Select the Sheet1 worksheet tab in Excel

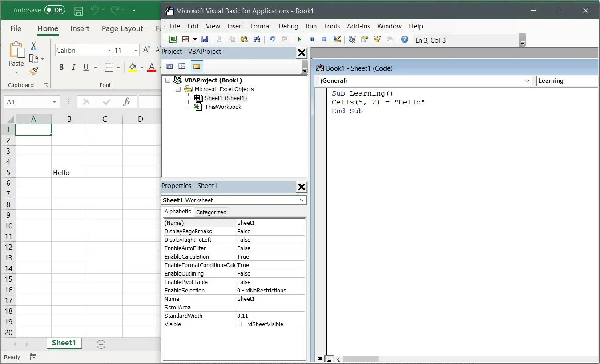64,343
